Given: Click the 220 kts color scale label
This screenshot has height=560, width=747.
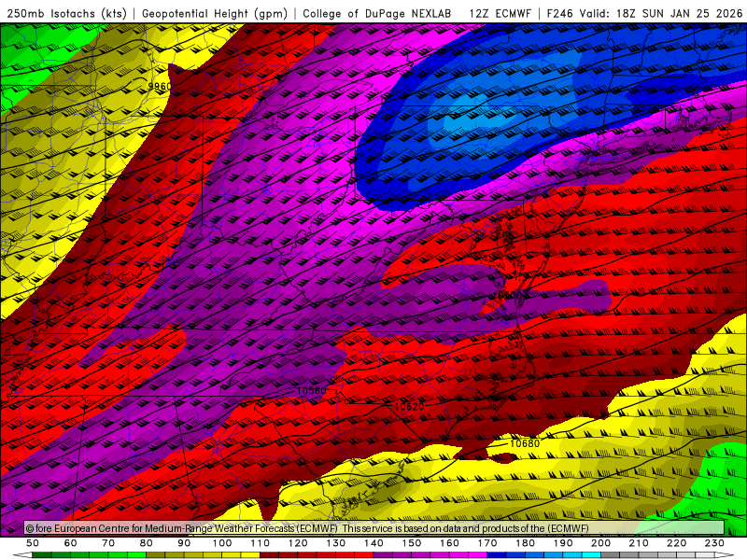Looking at the screenshot, I should pyautogui.click(x=676, y=543).
